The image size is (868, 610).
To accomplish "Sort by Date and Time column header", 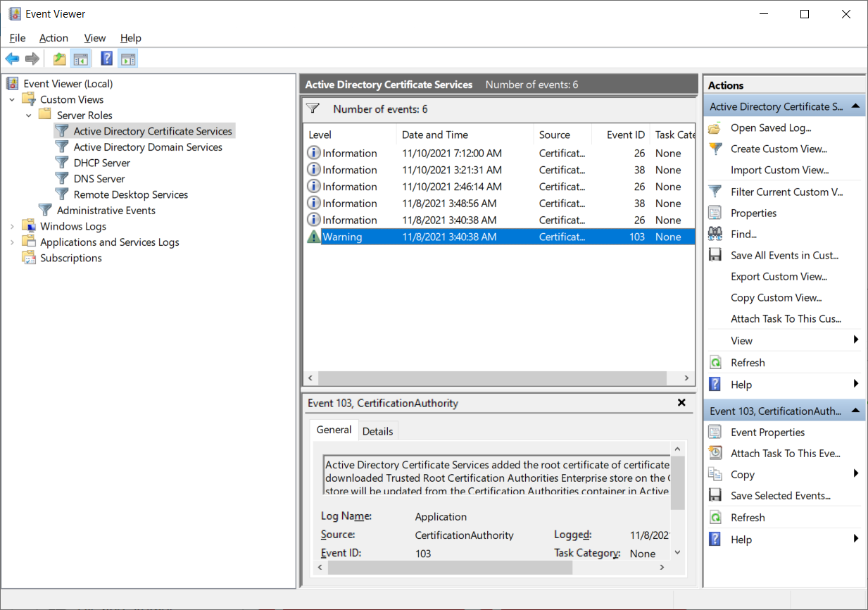I will [465, 135].
